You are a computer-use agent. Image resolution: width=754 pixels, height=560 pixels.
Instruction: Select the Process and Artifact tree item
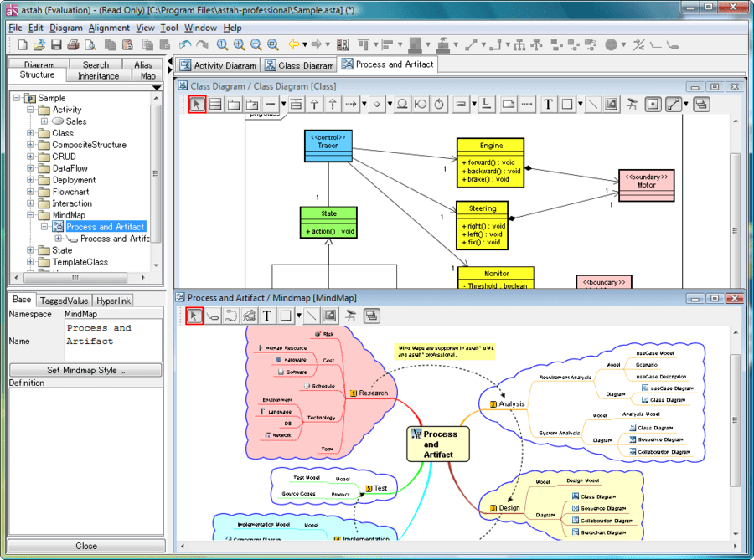[x=106, y=227]
